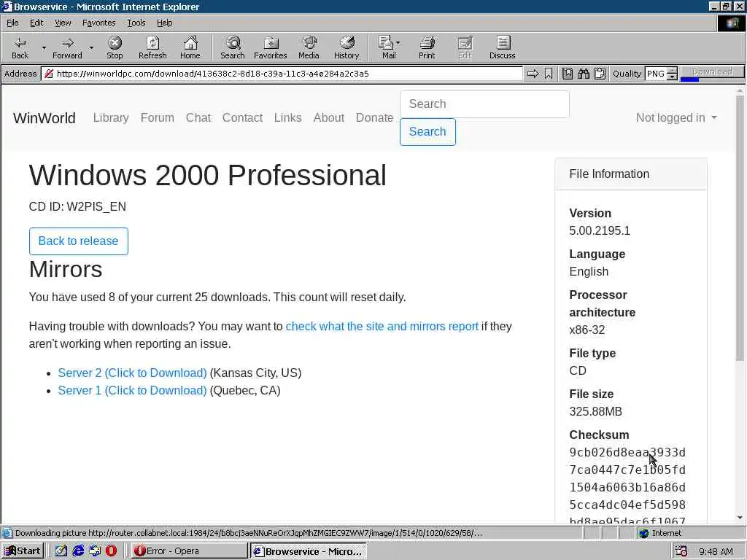This screenshot has width=747, height=560.
Task: Click the first quick launch notepad icon
Action: coord(61,551)
